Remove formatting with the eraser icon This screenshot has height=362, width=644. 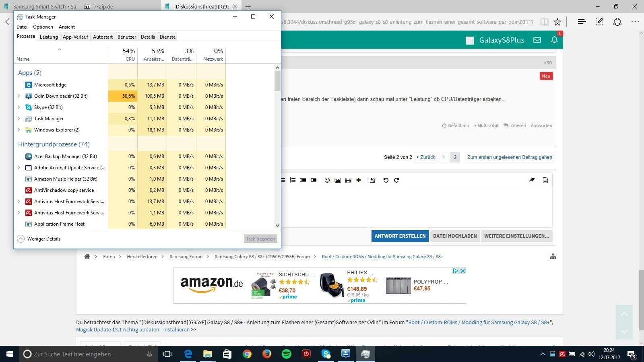(x=532, y=180)
